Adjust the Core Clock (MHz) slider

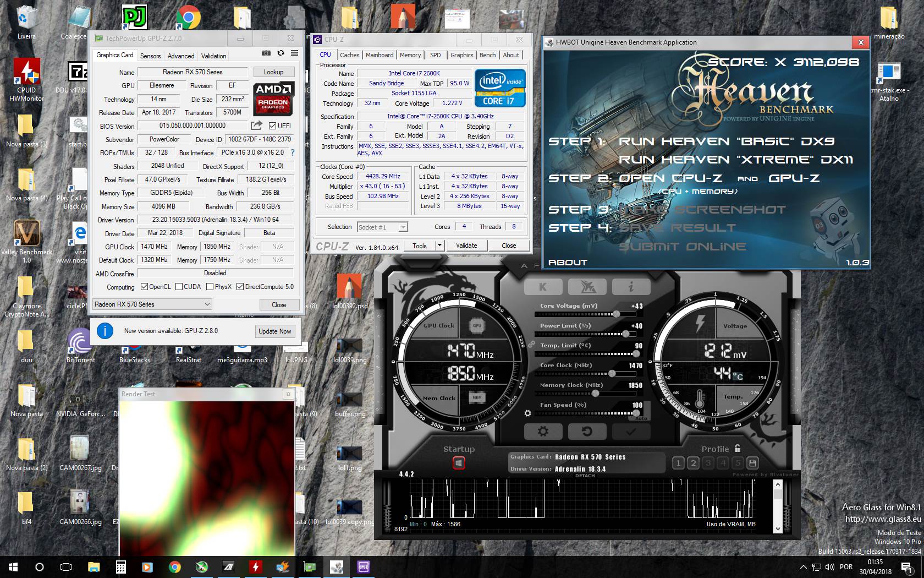coord(584,374)
